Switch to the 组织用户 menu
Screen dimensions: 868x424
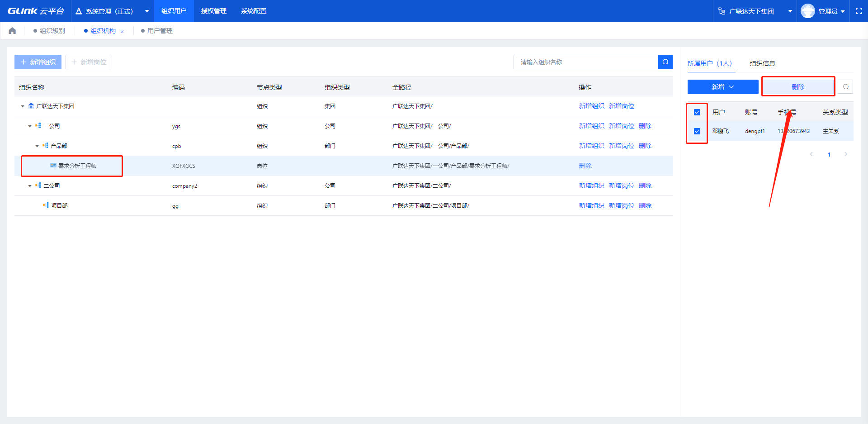click(x=174, y=11)
